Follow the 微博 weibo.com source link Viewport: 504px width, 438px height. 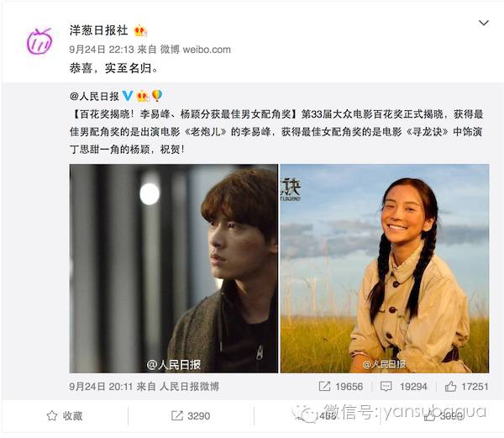point(196,50)
